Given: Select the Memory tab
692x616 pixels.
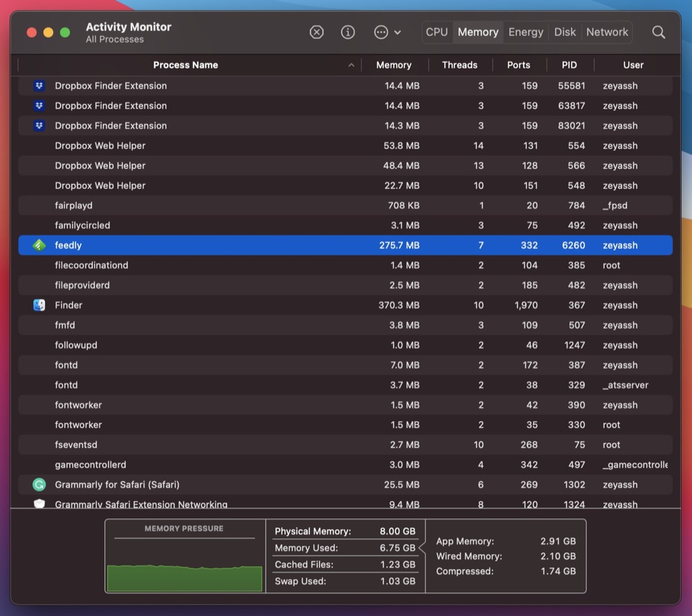Looking at the screenshot, I should click(x=478, y=33).
